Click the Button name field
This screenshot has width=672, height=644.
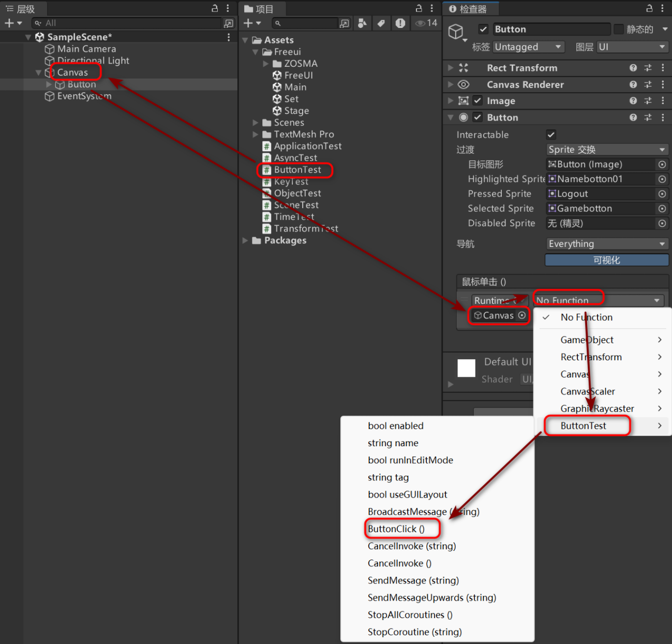tap(551, 29)
